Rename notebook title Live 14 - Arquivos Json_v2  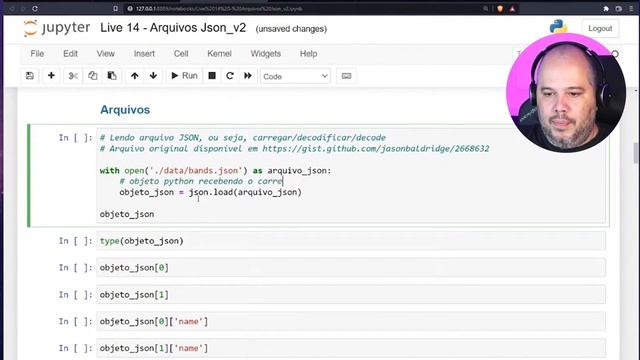click(x=173, y=28)
